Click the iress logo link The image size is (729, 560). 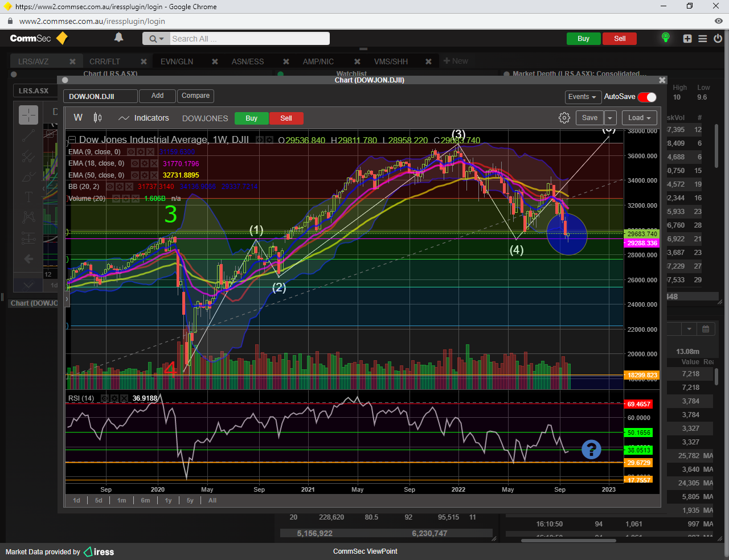coord(99,551)
